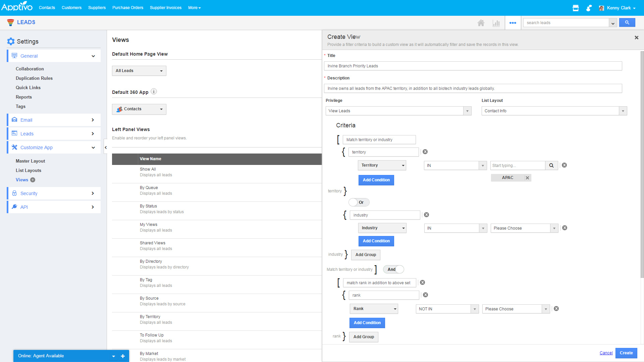Open the home dashboard icon
Screen dimensions: 644x362
click(481, 23)
